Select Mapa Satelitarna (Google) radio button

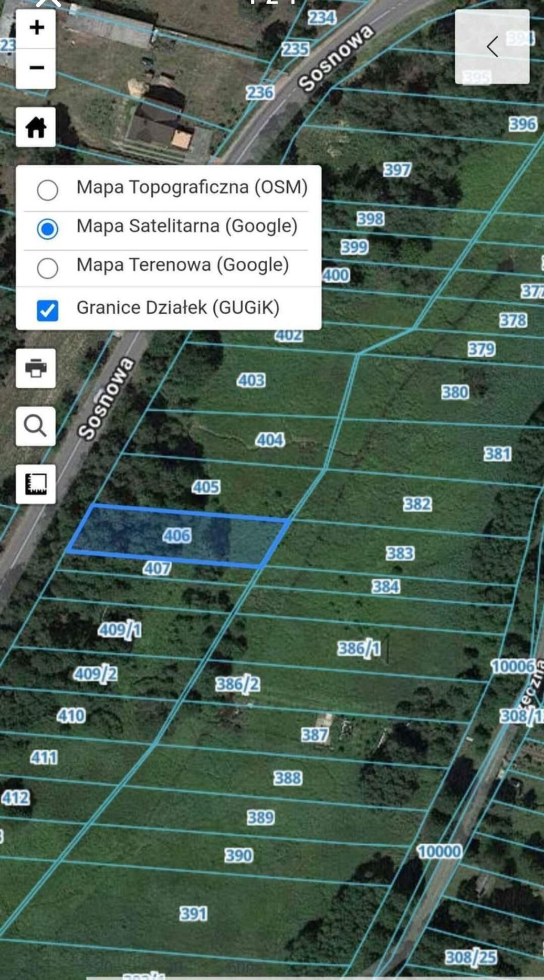(48, 228)
